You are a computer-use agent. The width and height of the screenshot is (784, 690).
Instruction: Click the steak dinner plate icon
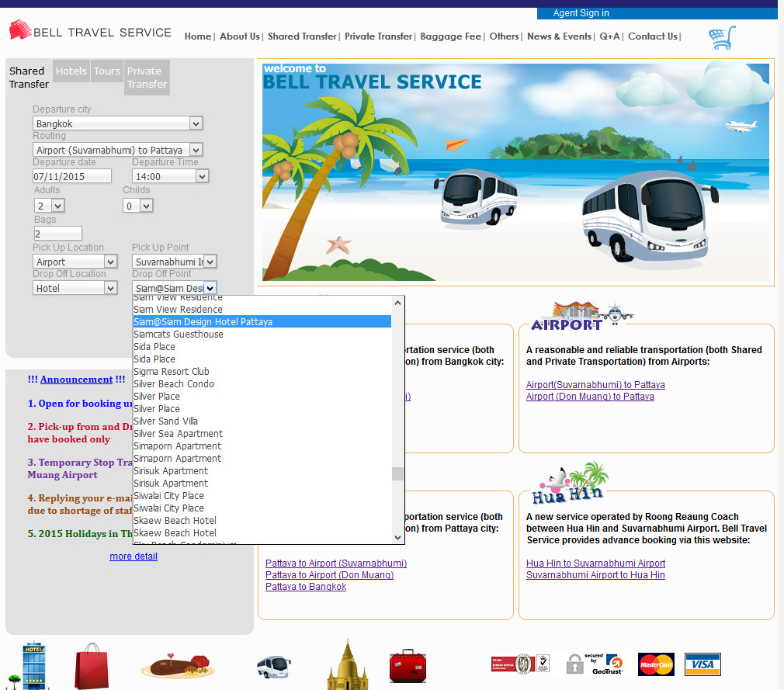coord(178,666)
